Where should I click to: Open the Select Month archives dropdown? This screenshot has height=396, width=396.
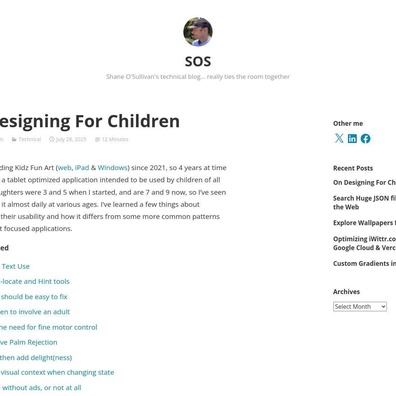coord(360,306)
